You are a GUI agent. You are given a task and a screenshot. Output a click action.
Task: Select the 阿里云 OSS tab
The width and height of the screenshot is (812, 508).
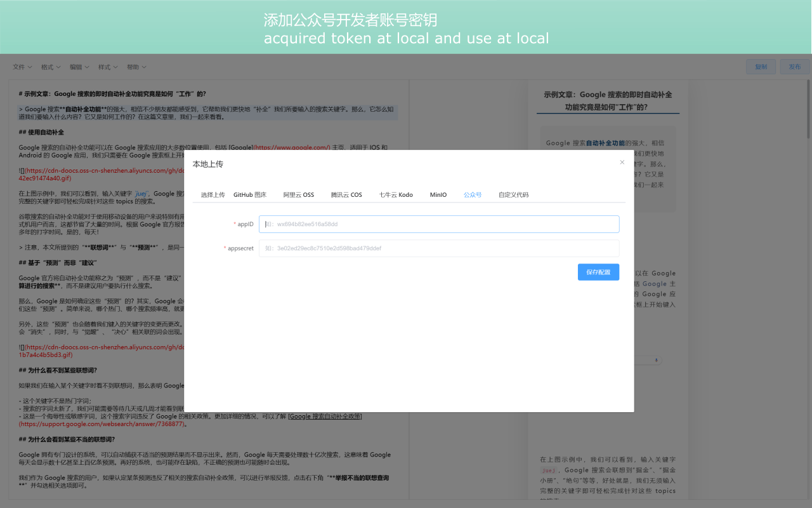click(x=299, y=195)
